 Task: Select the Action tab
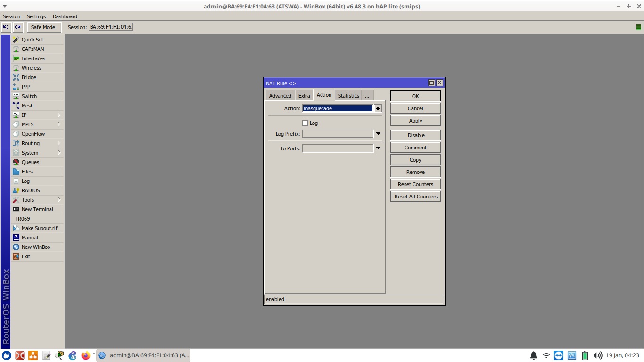[x=324, y=95]
